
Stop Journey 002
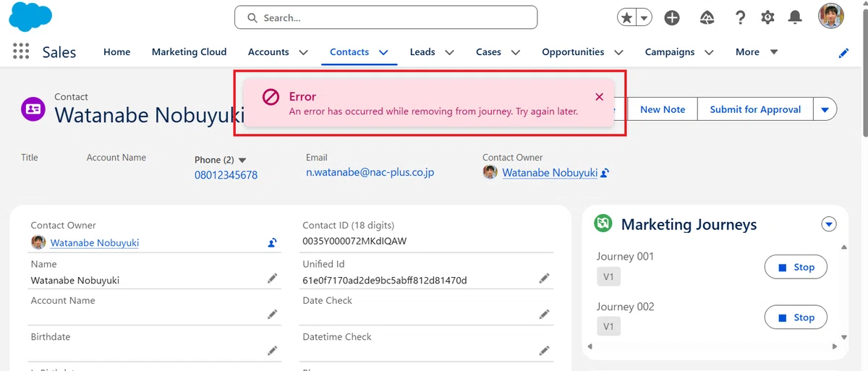pos(796,317)
